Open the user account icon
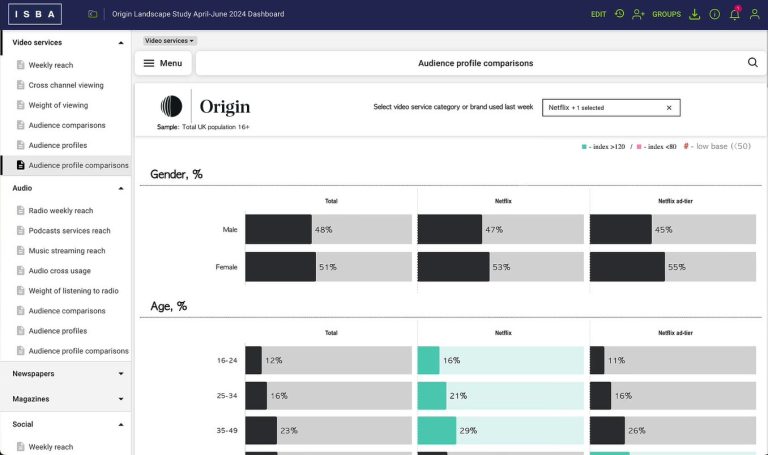The height and width of the screenshot is (455, 768). pyautogui.click(x=754, y=14)
